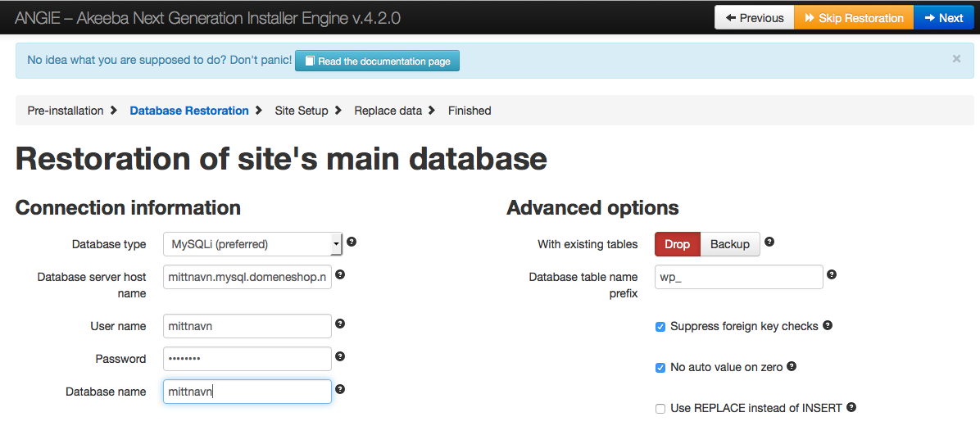
Task: Select Database Restoration breadcrumb step
Action: click(189, 111)
